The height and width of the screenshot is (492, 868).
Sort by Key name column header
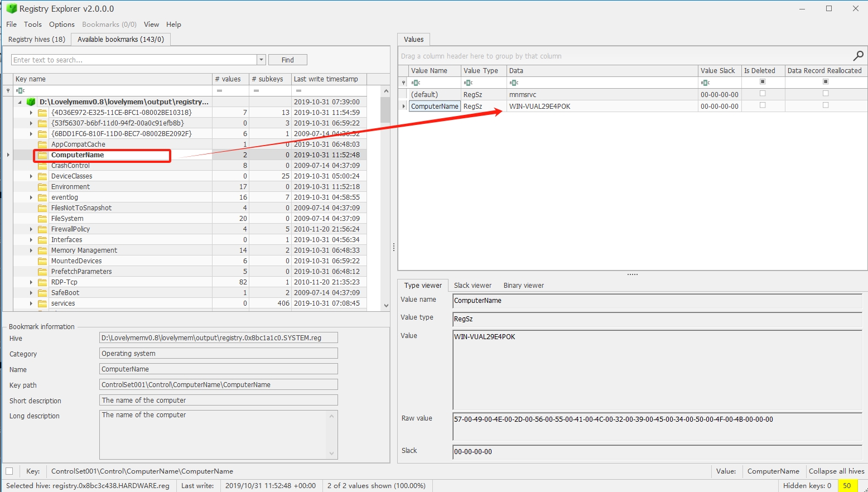click(113, 79)
